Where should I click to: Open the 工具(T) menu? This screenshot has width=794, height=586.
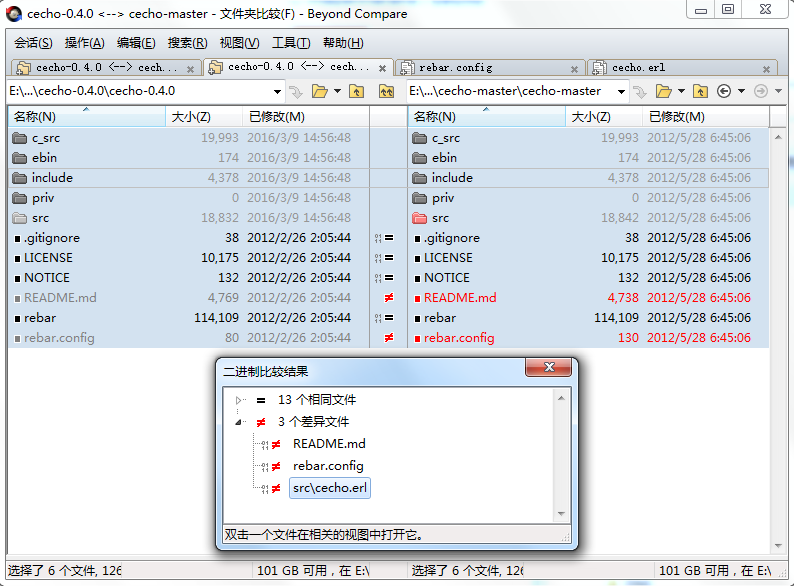291,43
